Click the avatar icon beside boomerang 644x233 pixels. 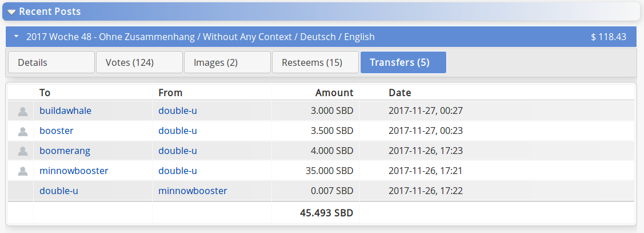23,151
